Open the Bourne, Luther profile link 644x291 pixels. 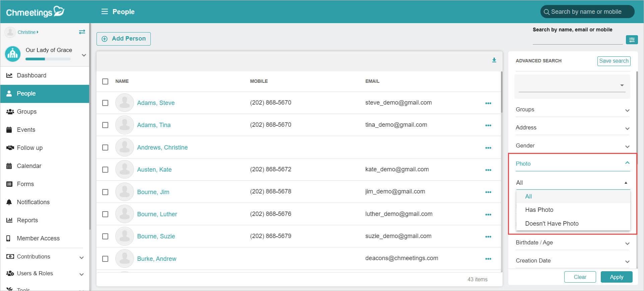pos(157,214)
